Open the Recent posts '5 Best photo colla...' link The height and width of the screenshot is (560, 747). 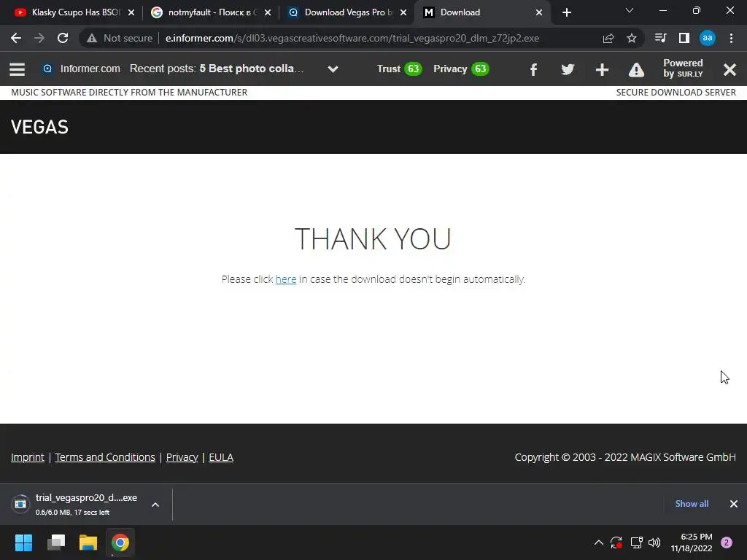(251, 69)
